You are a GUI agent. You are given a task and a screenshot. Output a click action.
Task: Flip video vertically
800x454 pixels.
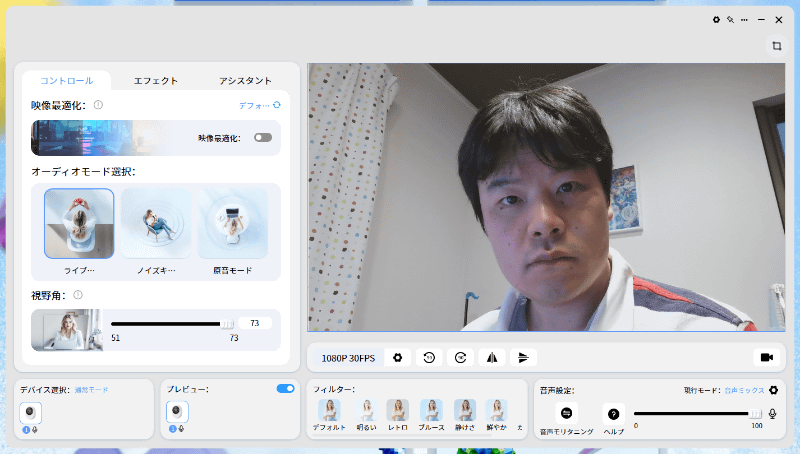523,358
